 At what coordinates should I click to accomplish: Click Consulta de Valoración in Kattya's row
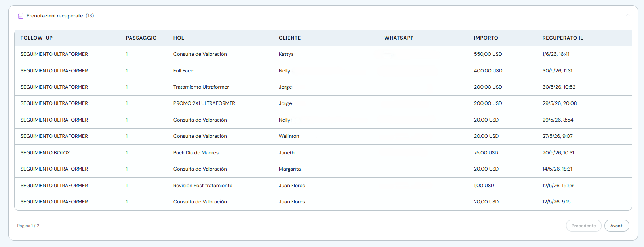pos(200,54)
